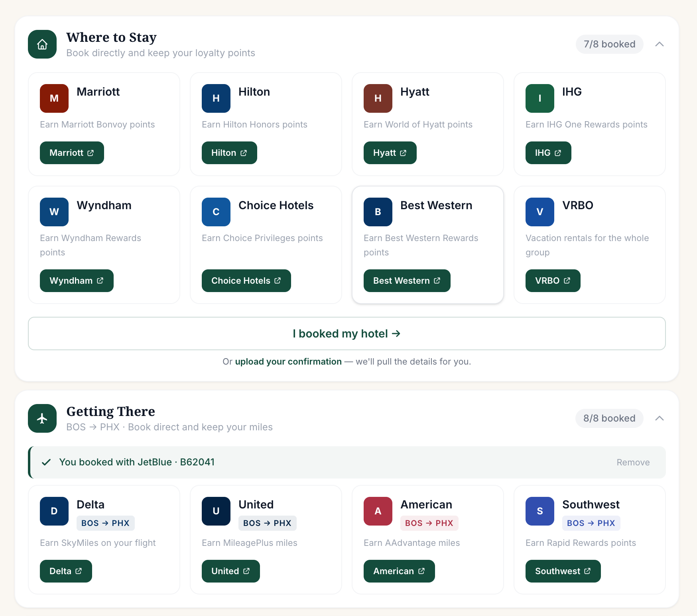
Task: Open the American booking site button
Action: [399, 571]
